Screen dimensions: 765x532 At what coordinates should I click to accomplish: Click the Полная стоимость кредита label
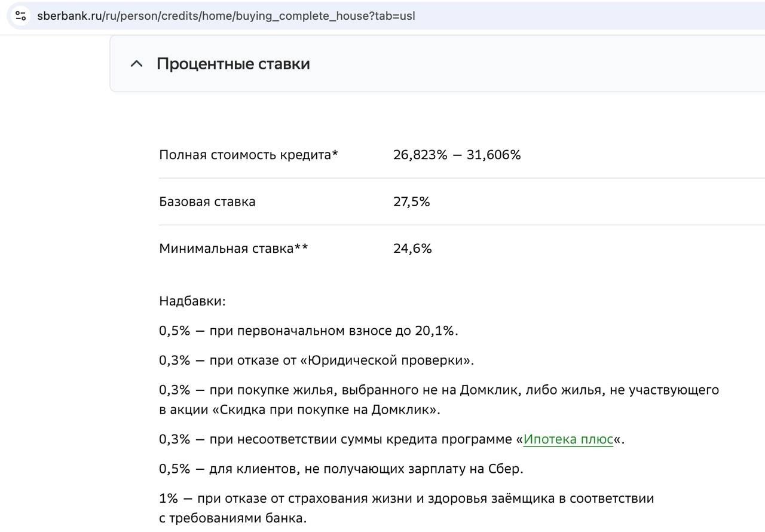click(248, 155)
